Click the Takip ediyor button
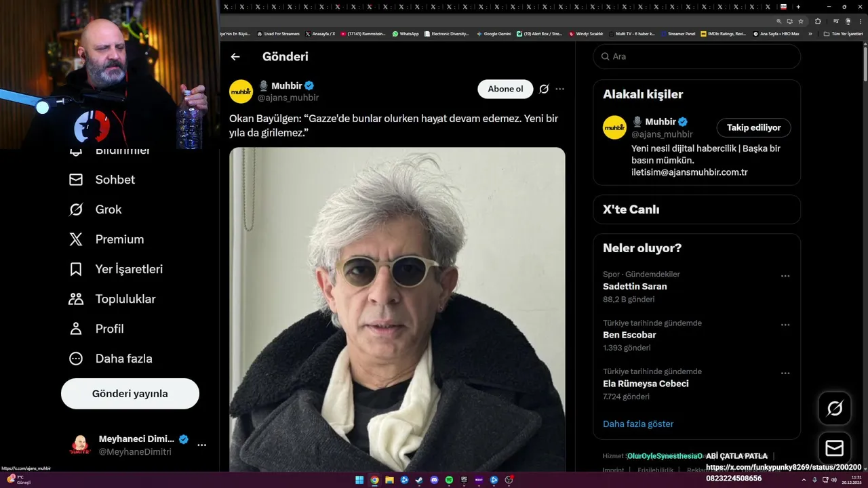 coord(753,127)
